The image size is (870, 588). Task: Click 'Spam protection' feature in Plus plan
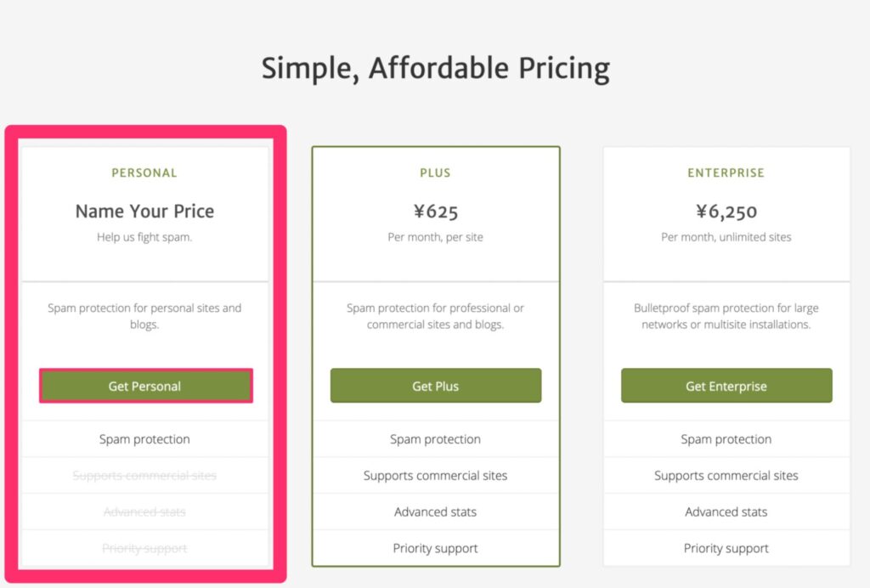coord(436,438)
